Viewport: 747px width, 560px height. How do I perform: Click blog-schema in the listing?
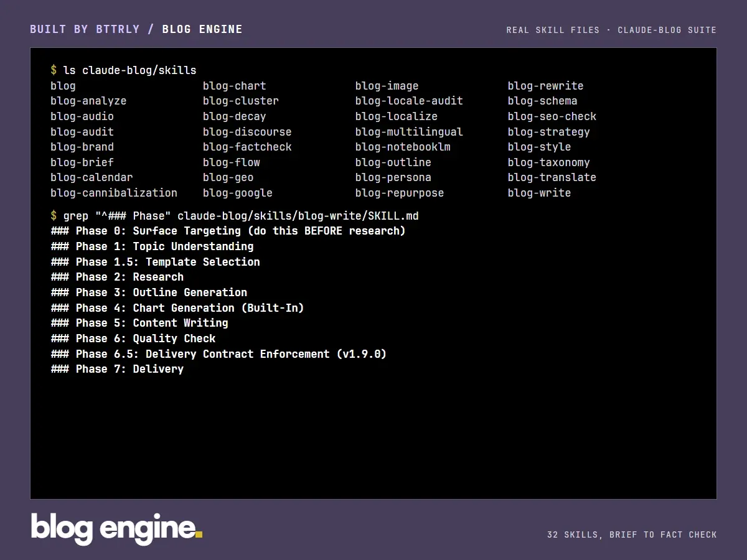(x=543, y=101)
